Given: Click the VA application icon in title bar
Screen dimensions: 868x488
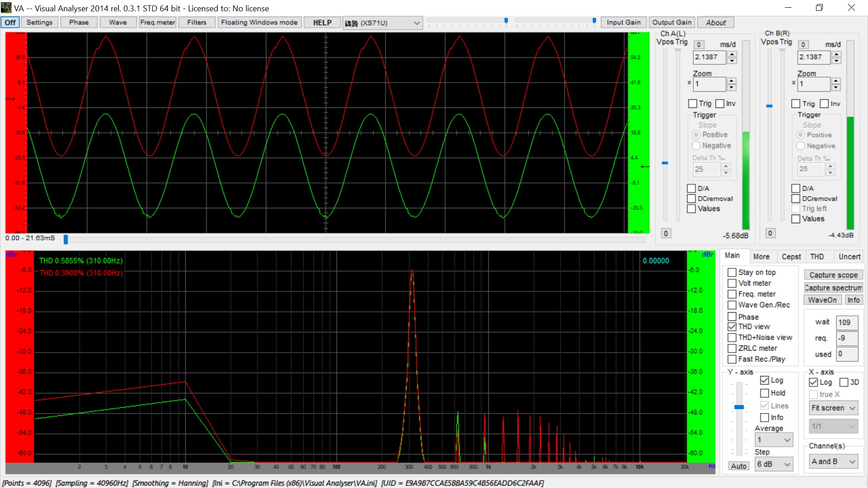Looking at the screenshot, I should 6,8.
